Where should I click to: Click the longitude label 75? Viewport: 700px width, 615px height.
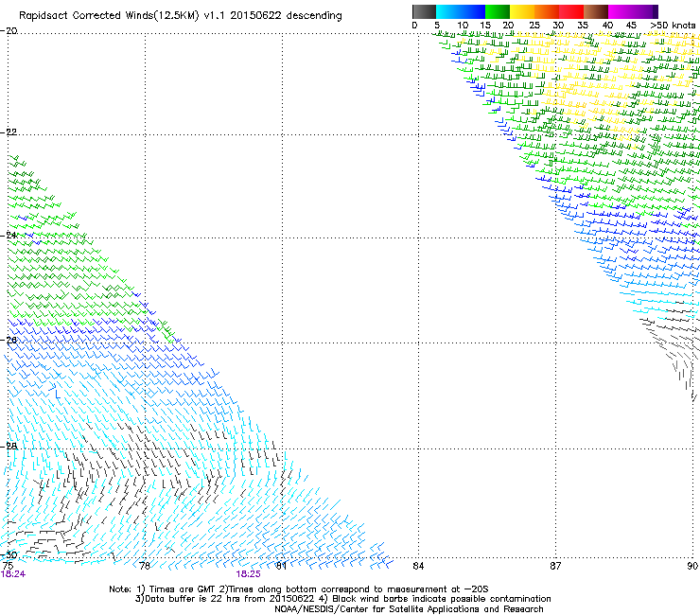8,566
